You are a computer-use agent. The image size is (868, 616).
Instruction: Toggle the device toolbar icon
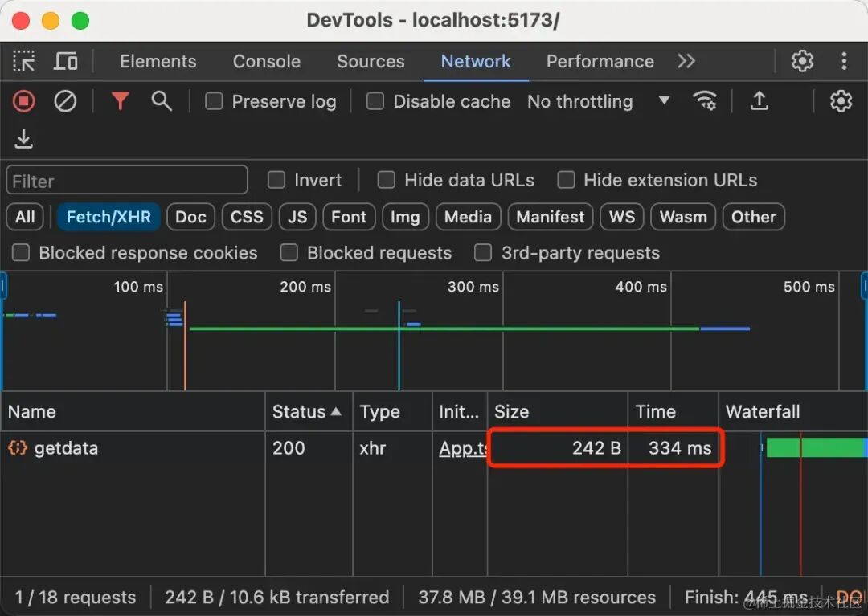[x=65, y=61]
